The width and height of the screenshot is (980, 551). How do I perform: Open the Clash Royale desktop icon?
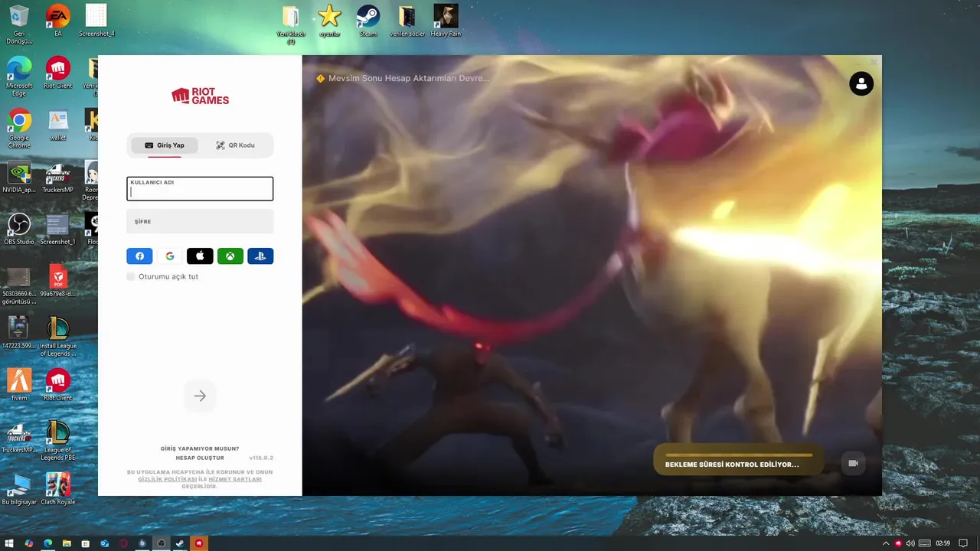tap(58, 489)
